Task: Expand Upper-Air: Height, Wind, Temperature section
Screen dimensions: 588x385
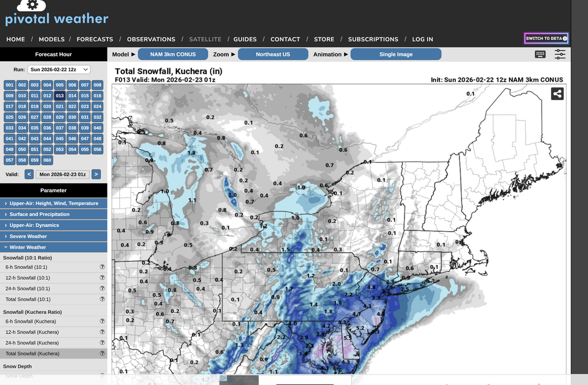Action: (54, 203)
